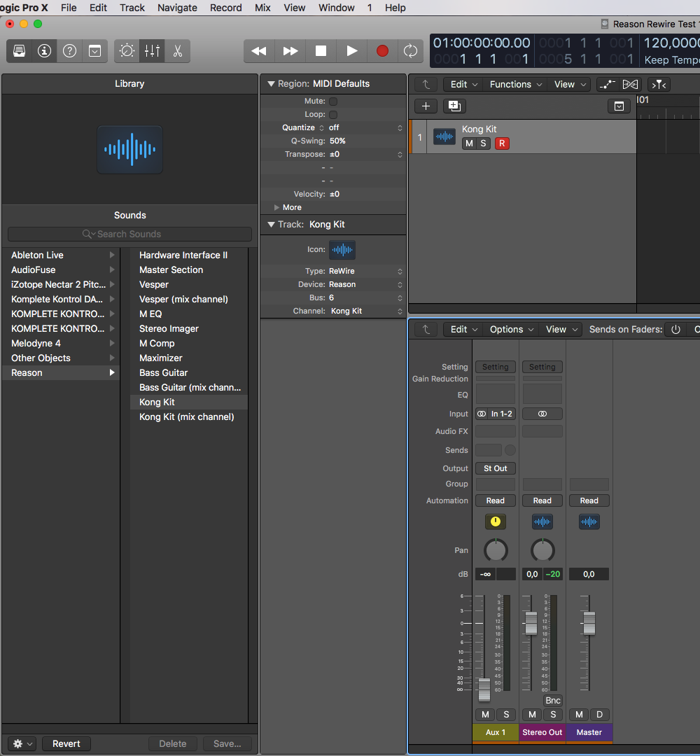Open Smart Controls dial icon
The height and width of the screenshot is (756, 700).
click(127, 51)
